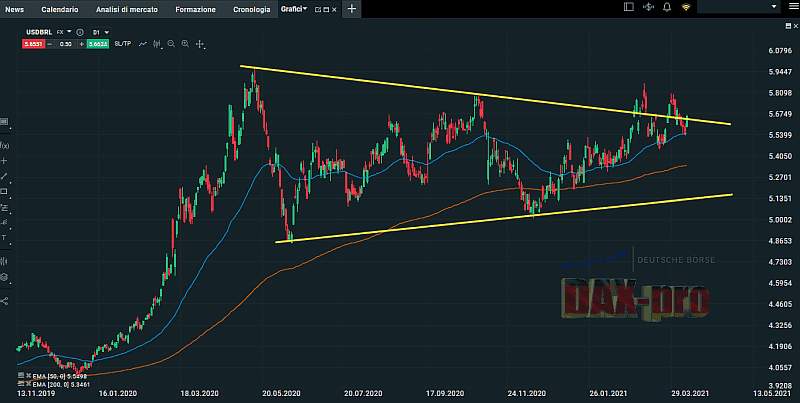Click the share icon in left sidebar
Viewport: 800px width, 403px height.
click(x=5, y=301)
